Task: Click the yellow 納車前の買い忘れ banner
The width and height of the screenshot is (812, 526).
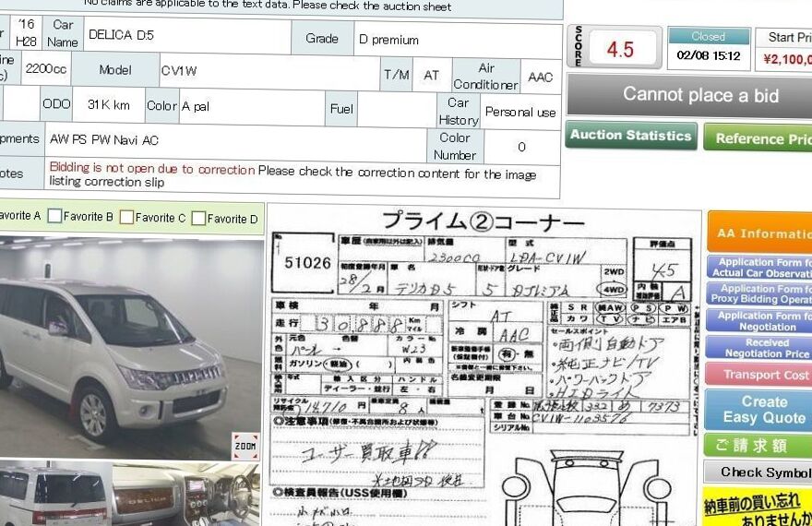Action: click(757, 507)
